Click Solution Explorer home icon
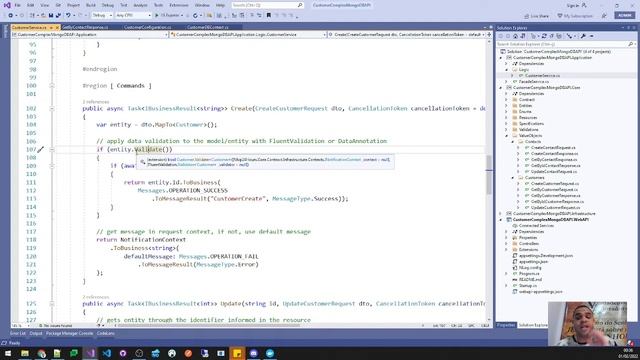The image size is (640, 360). click(516, 36)
